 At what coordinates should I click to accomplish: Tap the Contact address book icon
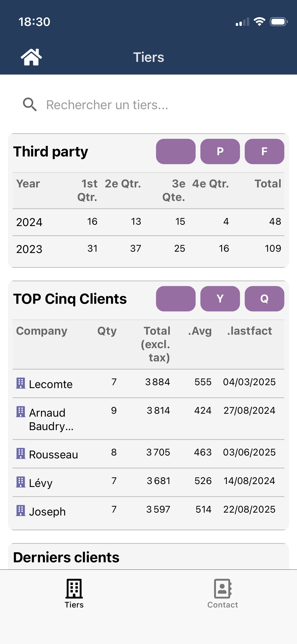pyautogui.click(x=223, y=588)
